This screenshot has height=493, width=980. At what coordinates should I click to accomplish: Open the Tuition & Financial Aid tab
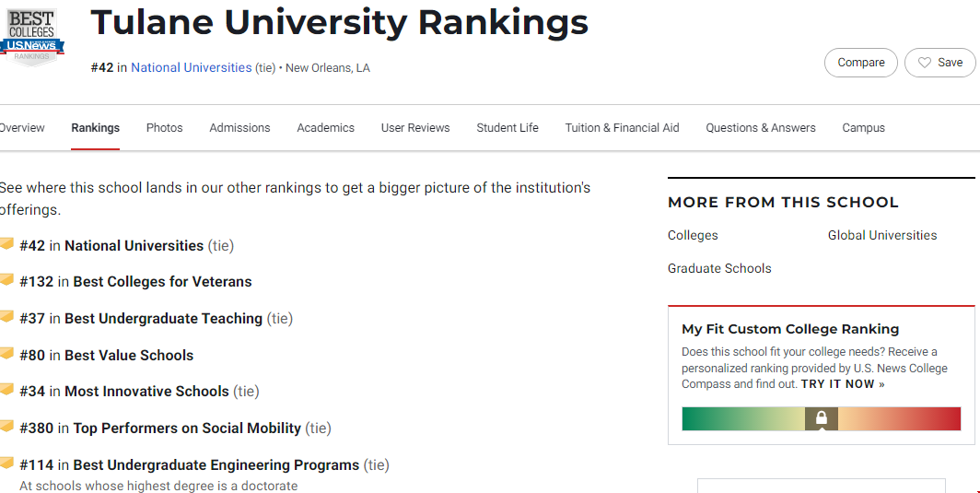(622, 128)
